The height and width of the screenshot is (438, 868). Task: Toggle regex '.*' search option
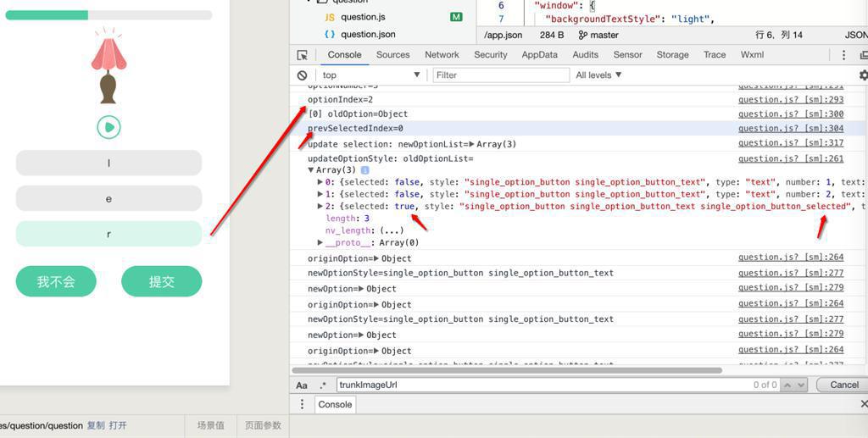point(323,385)
